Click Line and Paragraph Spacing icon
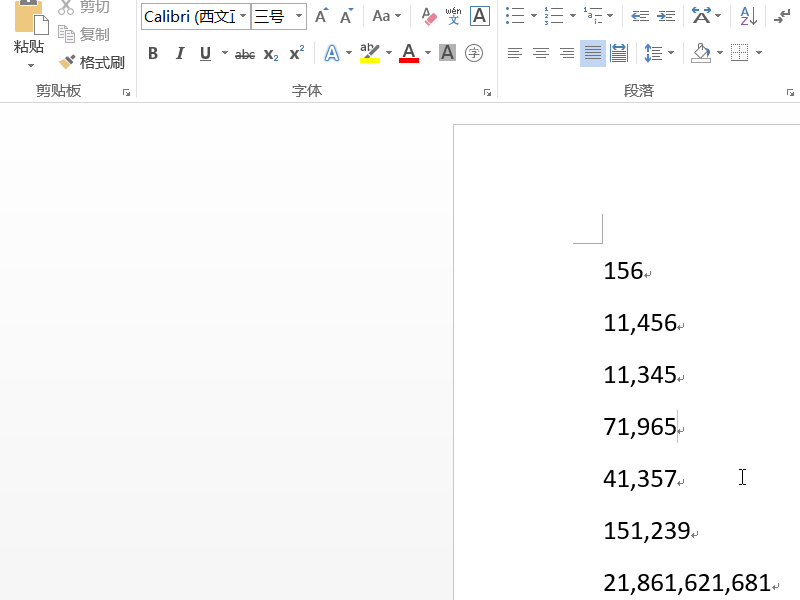Viewport: 800px width, 600px height. pyautogui.click(x=654, y=53)
